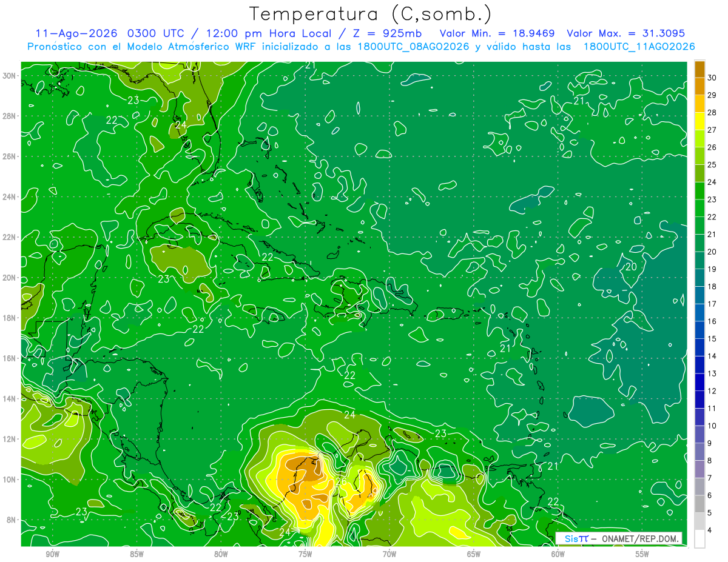Click the "26" contour label over Venezuela

coord(340,481)
